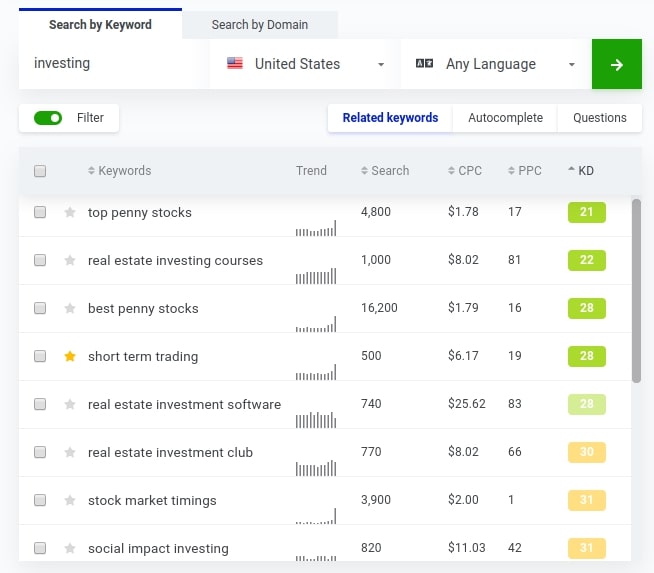The image size is (654, 573).
Task: Switch to the Search by Domain tab
Action: pyautogui.click(x=260, y=24)
